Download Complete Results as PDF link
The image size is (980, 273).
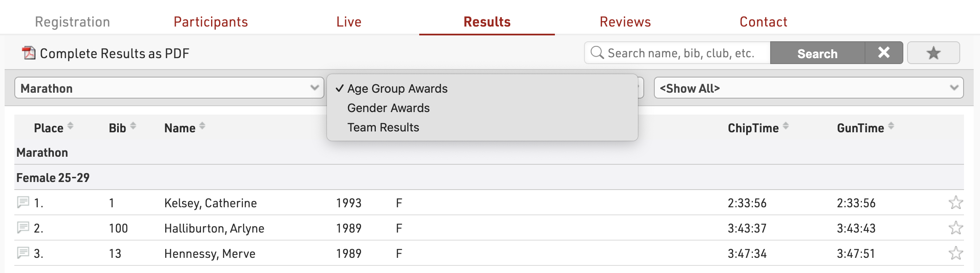114,54
